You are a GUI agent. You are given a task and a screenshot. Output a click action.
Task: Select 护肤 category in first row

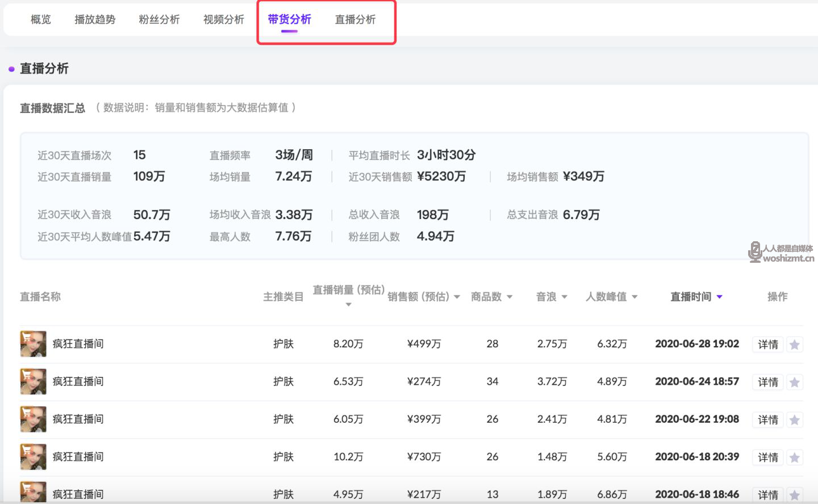[x=283, y=343]
